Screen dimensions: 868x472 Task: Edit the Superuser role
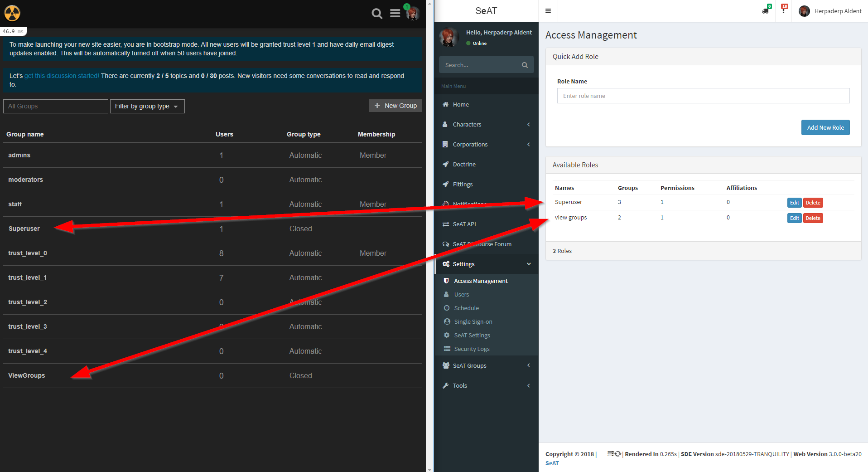(794, 203)
